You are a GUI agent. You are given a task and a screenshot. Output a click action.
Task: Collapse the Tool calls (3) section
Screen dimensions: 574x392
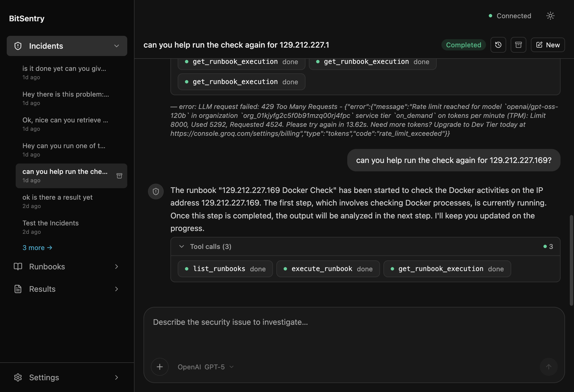[x=181, y=246]
